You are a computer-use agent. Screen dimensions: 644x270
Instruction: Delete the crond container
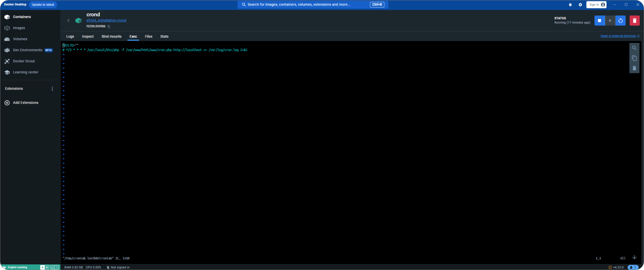634,21
